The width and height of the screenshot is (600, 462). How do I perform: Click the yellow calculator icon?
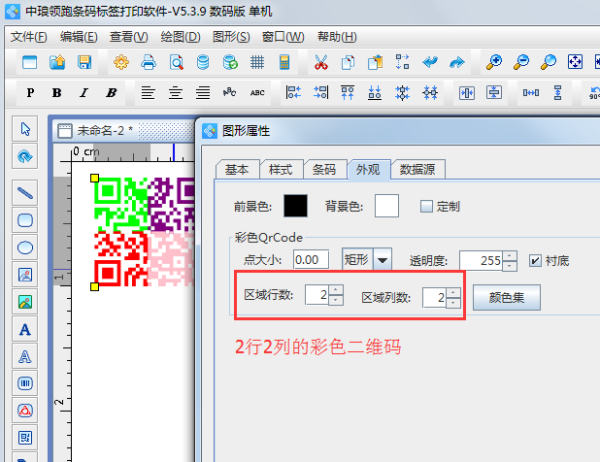pos(284,62)
